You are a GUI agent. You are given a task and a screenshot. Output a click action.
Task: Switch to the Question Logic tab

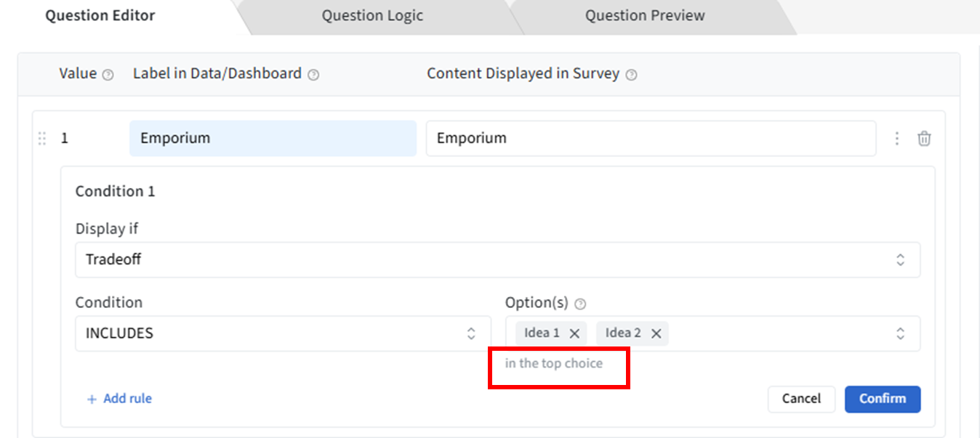tap(372, 16)
